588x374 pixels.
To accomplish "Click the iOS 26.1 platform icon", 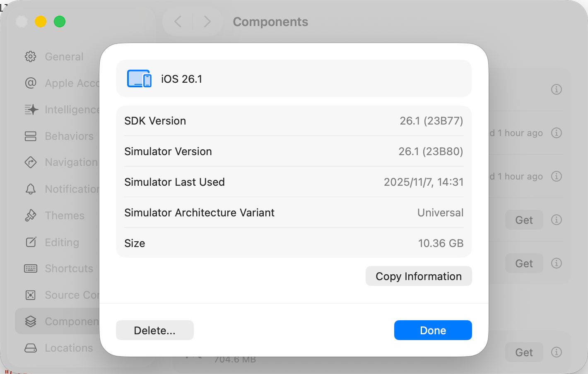I will pyautogui.click(x=139, y=79).
